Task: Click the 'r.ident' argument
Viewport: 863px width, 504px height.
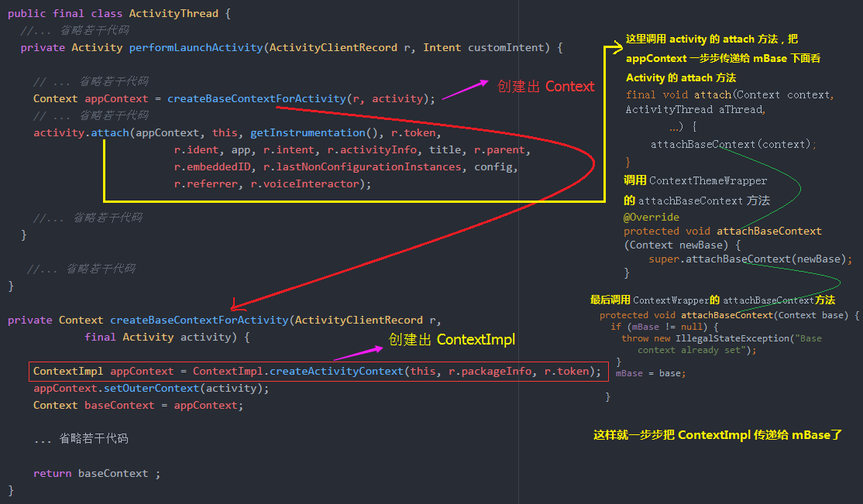Action: click(x=196, y=149)
